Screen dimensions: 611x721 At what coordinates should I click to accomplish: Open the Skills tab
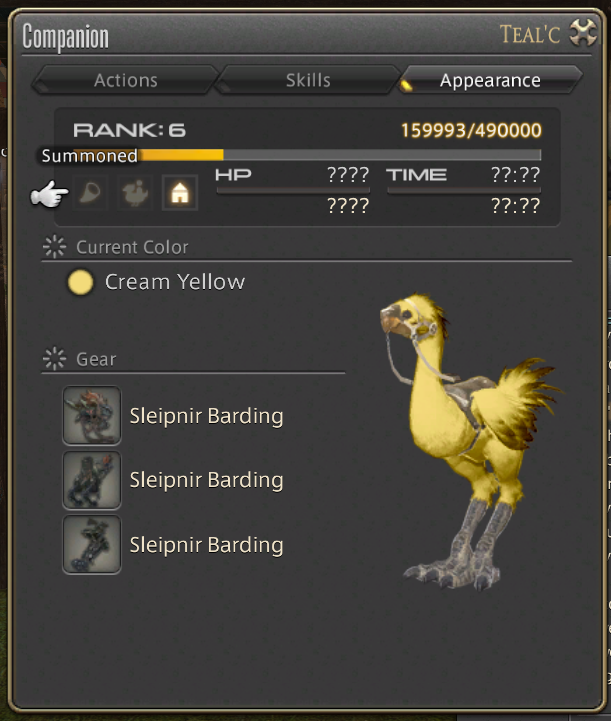click(308, 80)
